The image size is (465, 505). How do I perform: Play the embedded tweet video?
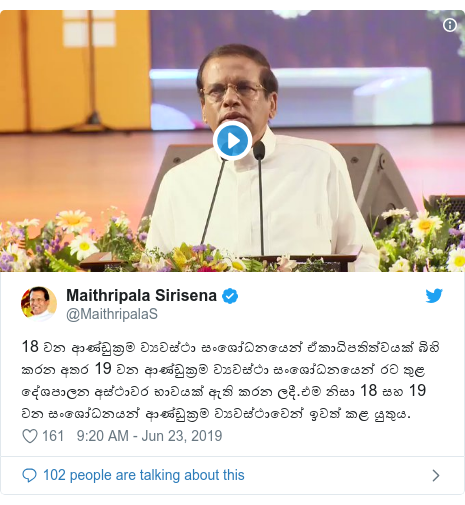[232, 141]
